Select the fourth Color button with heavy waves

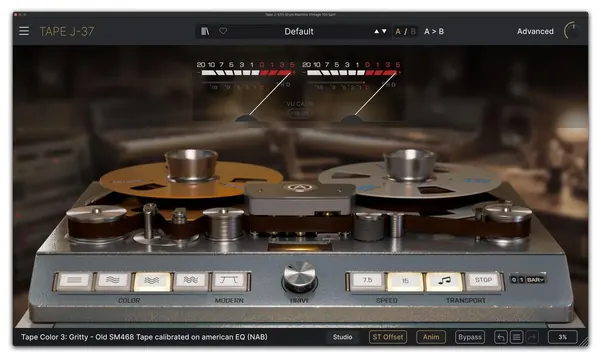(x=190, y=280)
